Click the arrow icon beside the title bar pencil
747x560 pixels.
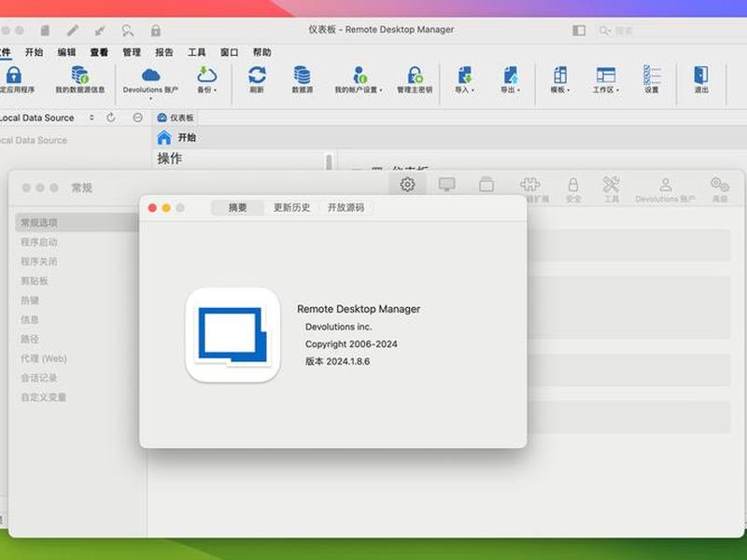100,31
